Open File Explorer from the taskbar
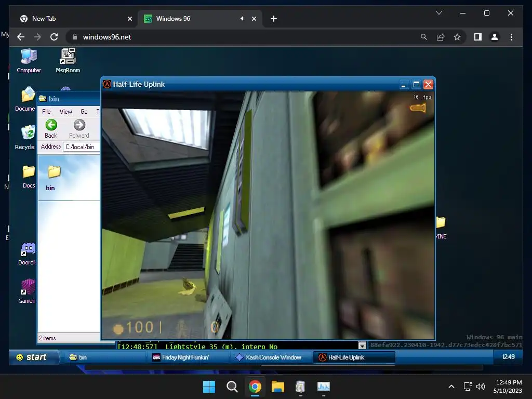The width and height of the screenshot is (532, 399). tap(278, 387)
